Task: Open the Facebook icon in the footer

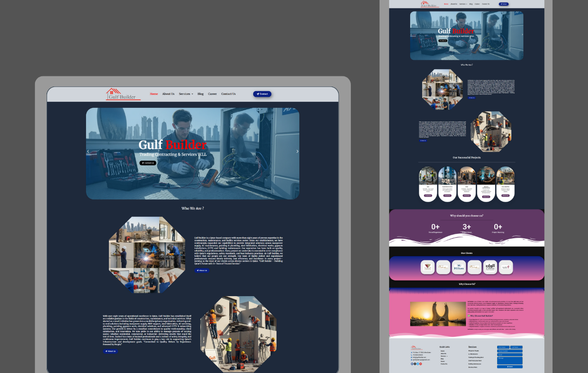Action: 412,364
